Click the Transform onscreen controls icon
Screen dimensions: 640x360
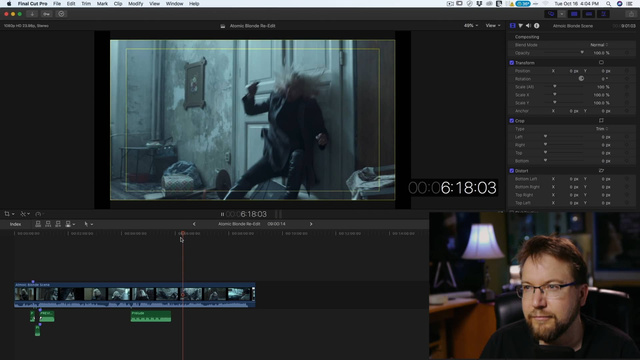click(601, 62)
